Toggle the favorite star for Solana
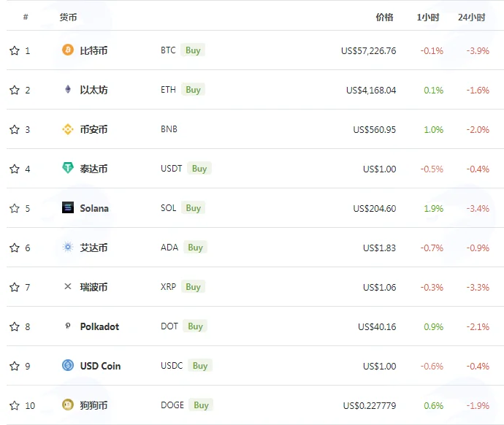The image size is (504, 425). coord(15,208)
